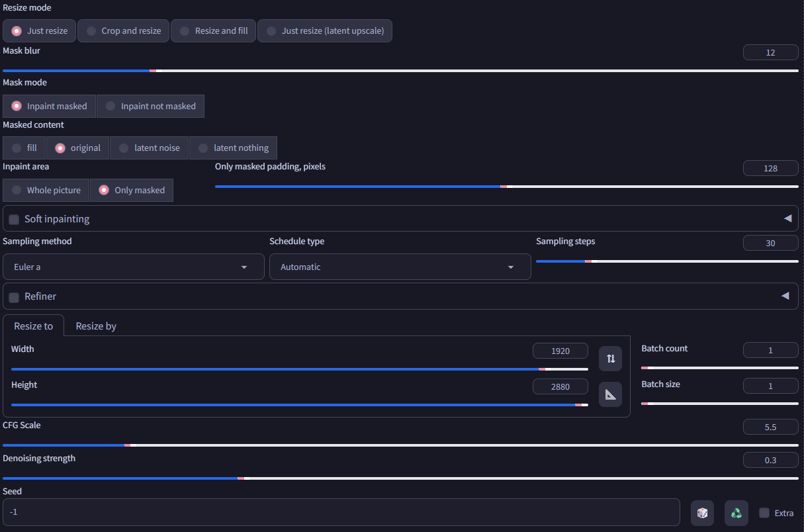The width and height of the screenshot is (804, 532).
Task: Switch to the Resize by tab
Action: (96, 326)
